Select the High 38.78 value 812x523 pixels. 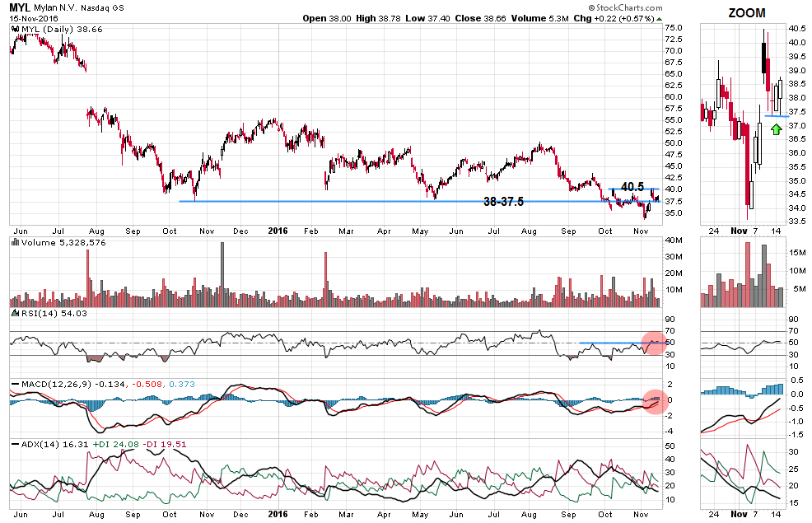(379, 18)
